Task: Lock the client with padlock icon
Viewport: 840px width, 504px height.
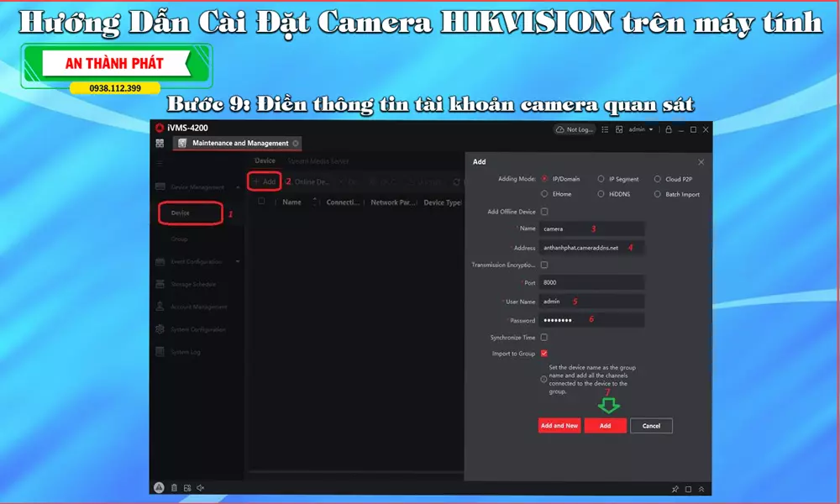Action: click(x=669, y=129)
